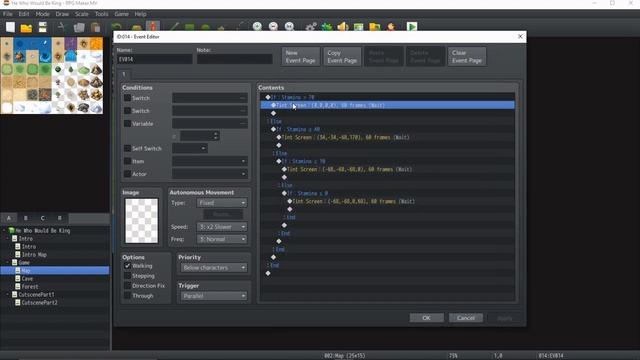Screen dimensions: 640x360
Task: Switch to tileset tab B
Action: (26, 218)
